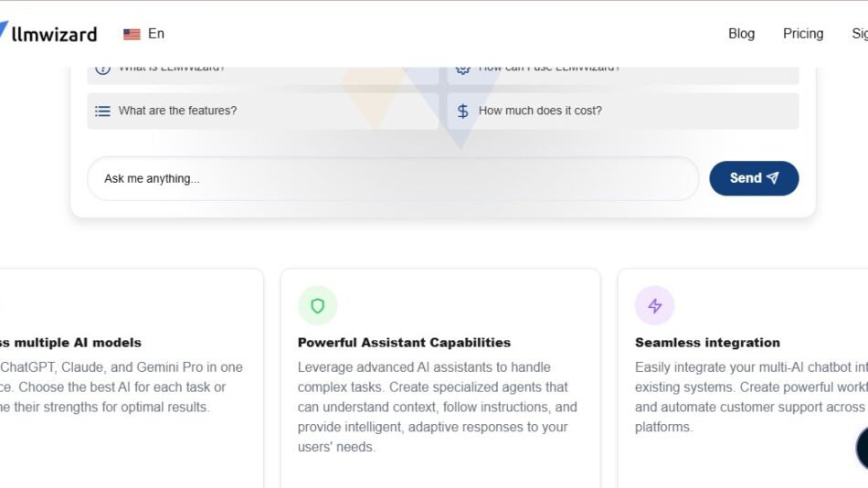868x488 pixels.
Task: Click the list icon beside features question
Action: [x=103, y=111]
